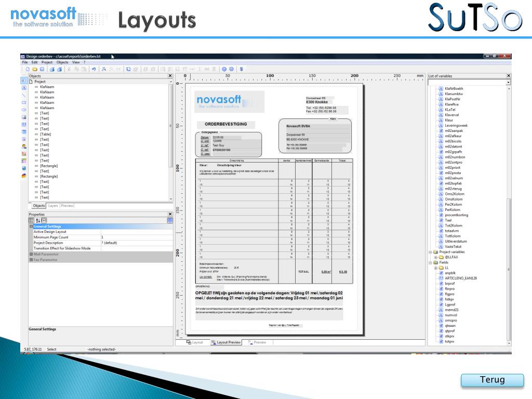This screenshot has height=399, width=532.
Task: Expand the @LLFAX folder node
Action: point(436,257)
